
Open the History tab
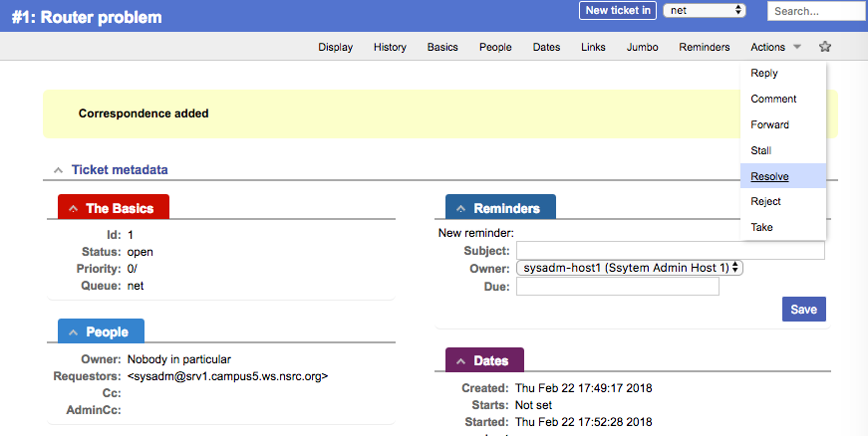point(390,47)
